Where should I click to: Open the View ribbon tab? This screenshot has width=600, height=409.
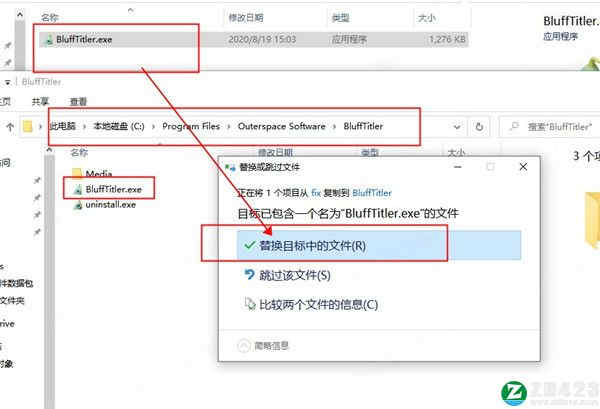coord(78,101)
